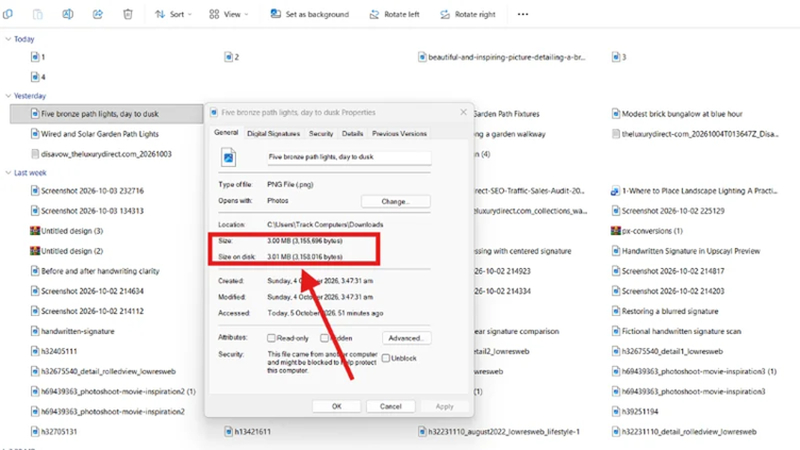Collapse the Last week group
The width and height of the screenshot is (800, 450).
[x=8, y=172]
